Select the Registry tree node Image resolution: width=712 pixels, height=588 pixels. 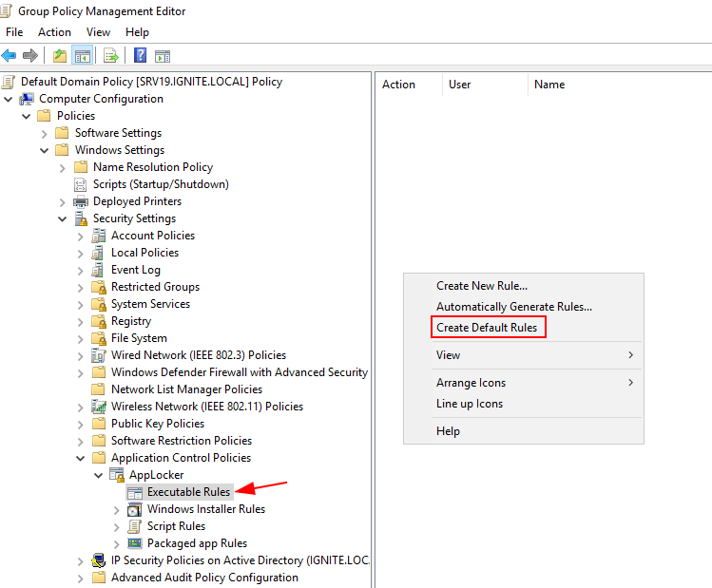[131, 321]
